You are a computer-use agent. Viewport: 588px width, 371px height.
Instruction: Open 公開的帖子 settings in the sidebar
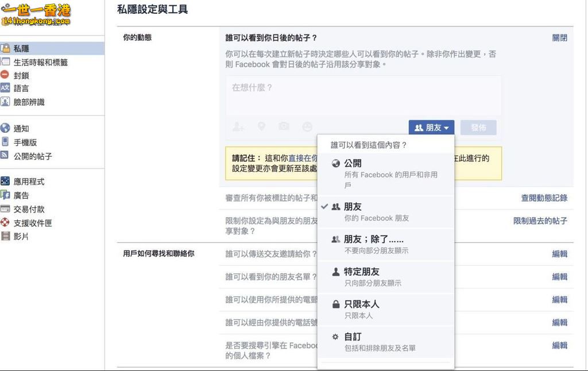33,156
